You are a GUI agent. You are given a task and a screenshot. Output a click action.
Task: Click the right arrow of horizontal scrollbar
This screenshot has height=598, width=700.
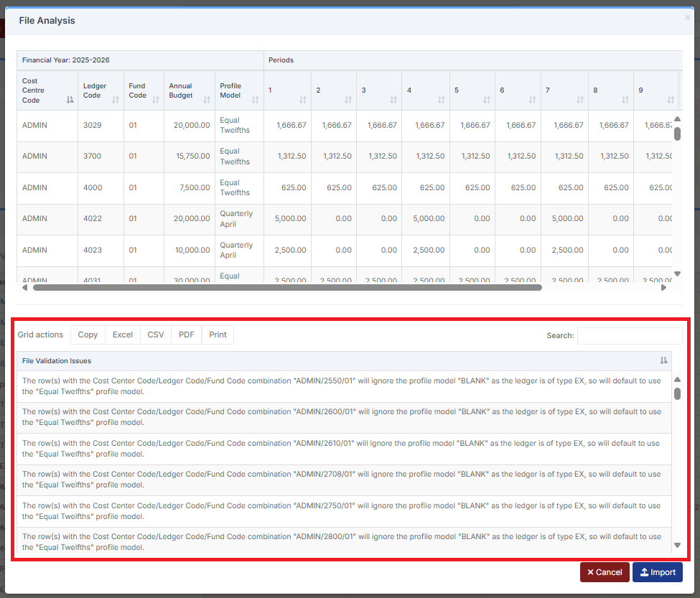coord(663,287)
